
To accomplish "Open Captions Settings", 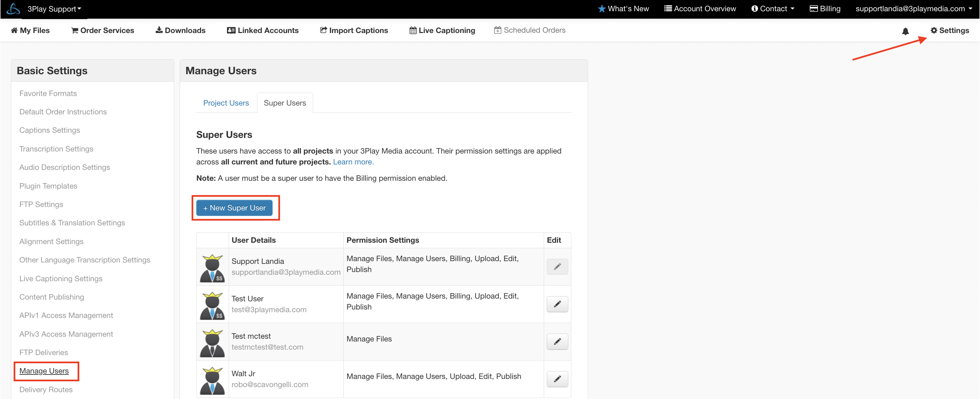I will click(x=50, y=130).
